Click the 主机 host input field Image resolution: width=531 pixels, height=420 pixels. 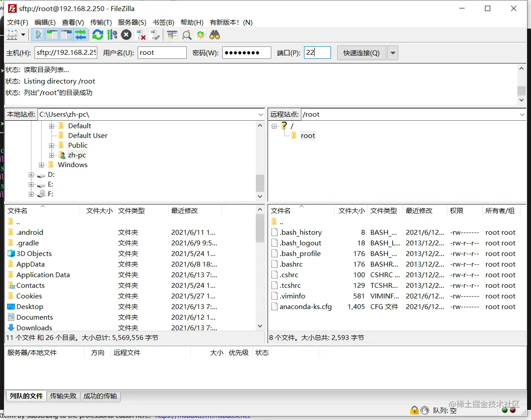pyautogui.click(x=66, y=53)
